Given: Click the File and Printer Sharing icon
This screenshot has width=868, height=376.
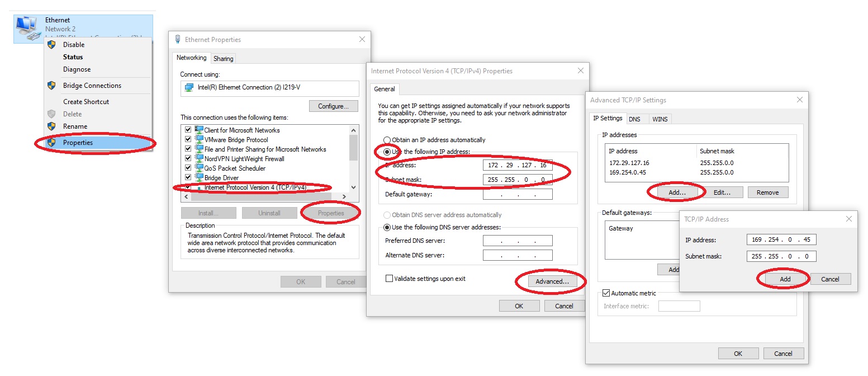Looking at the screenshot, I should click(200, 149).
